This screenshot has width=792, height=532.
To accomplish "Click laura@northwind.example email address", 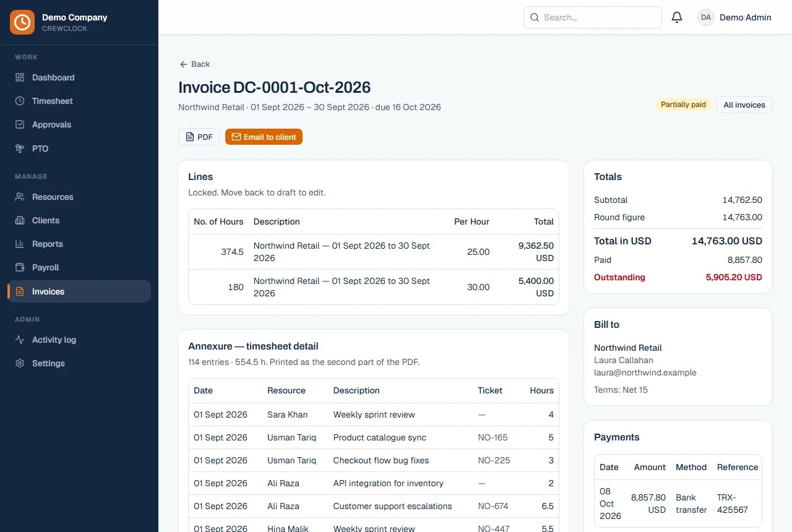I will click(645, 372).
